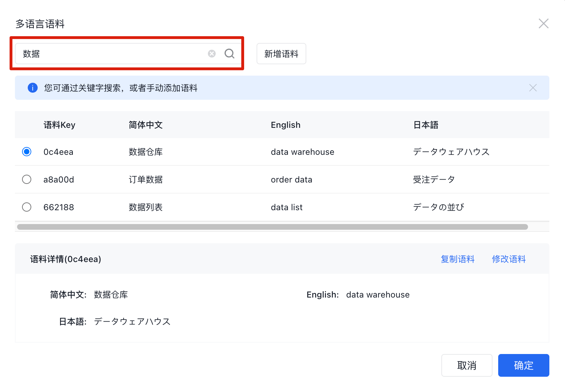This screenshot has width=565, height=392.
Task: Click table cell 订单数据
Action: (146, 180)
